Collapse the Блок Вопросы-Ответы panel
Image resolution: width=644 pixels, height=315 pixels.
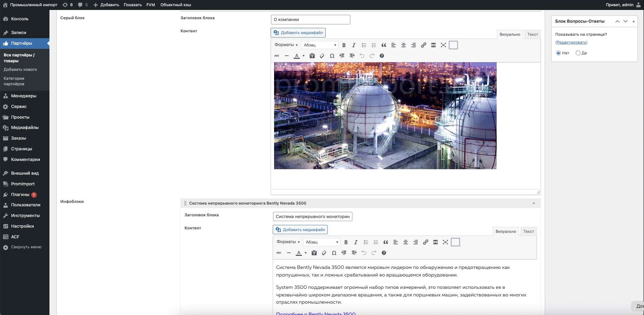coord(634,21)
